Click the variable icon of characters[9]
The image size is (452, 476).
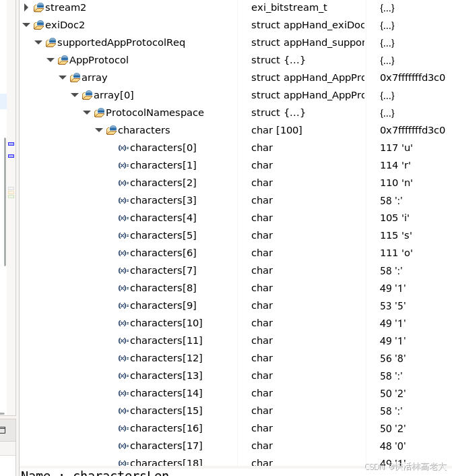[123, 305]
